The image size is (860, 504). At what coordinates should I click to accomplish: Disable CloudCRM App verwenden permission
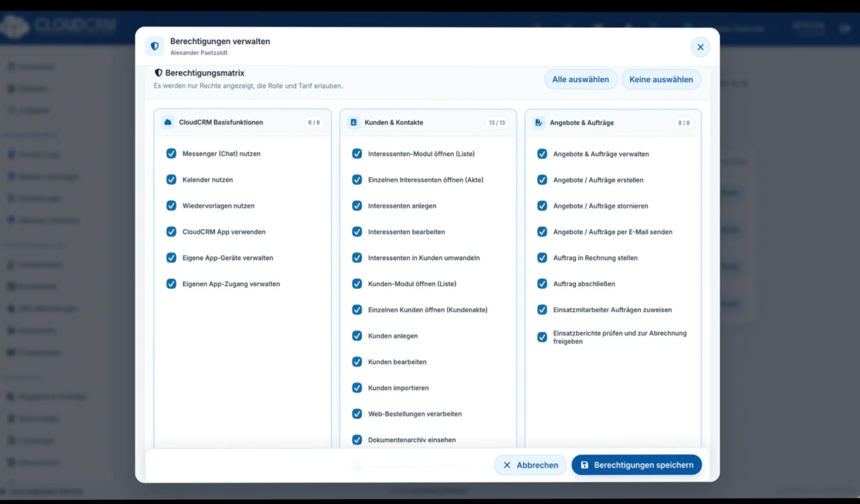pos(171,232)
